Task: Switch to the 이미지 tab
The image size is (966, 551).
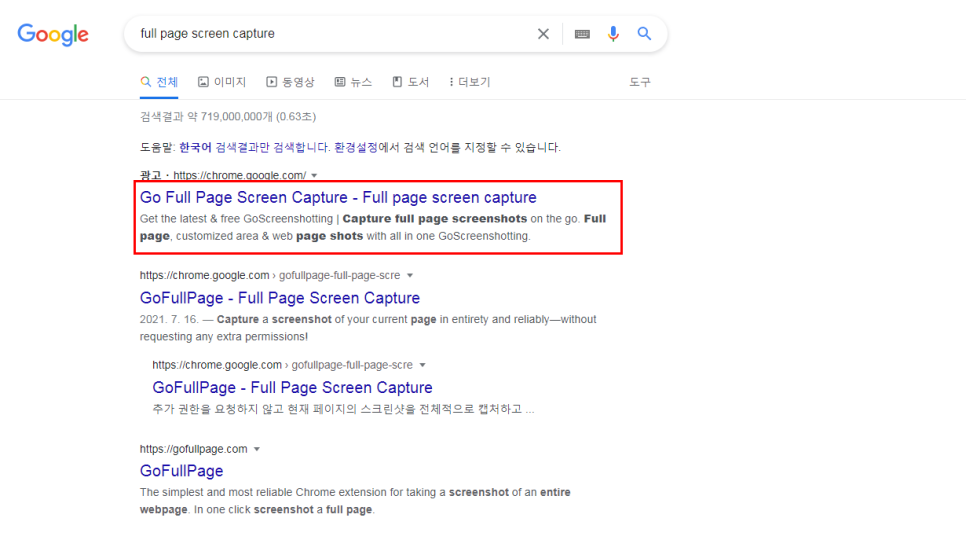Action: [222, 82]
